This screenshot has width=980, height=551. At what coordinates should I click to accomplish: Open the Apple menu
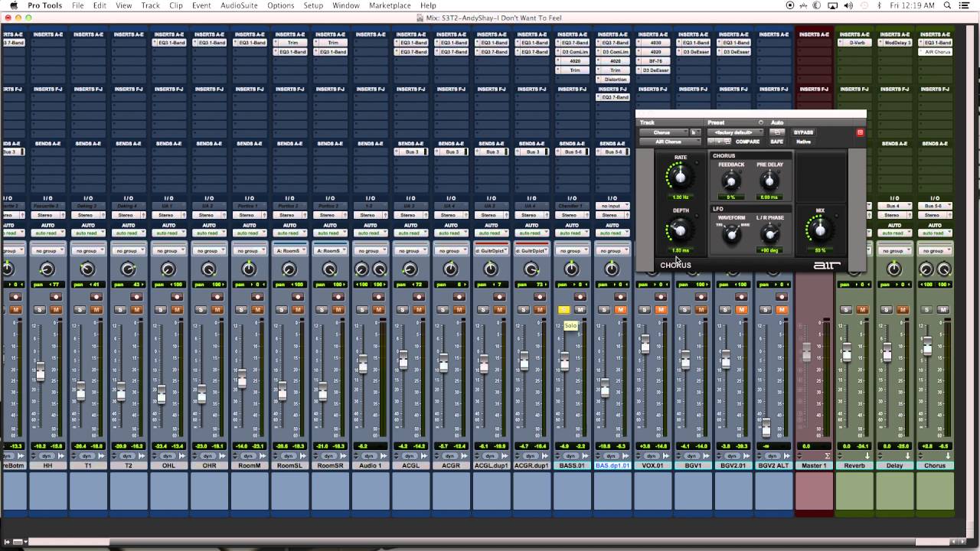[13, 5]
